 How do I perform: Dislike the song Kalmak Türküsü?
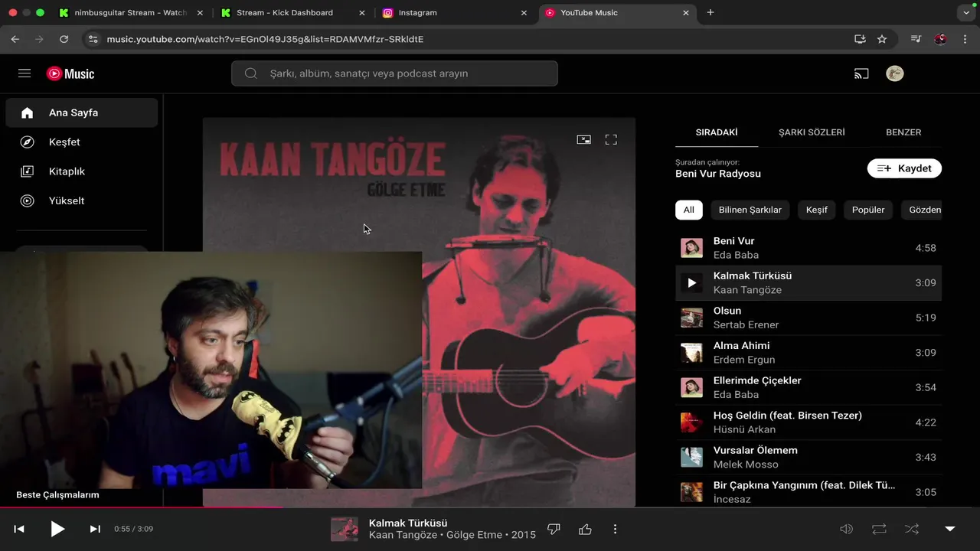click(x=554, y=529)
